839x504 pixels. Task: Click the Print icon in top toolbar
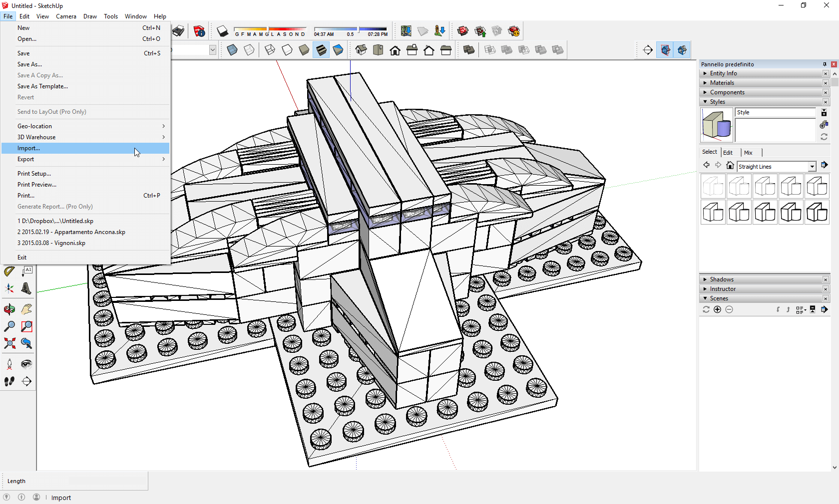[x=178, y=31]
